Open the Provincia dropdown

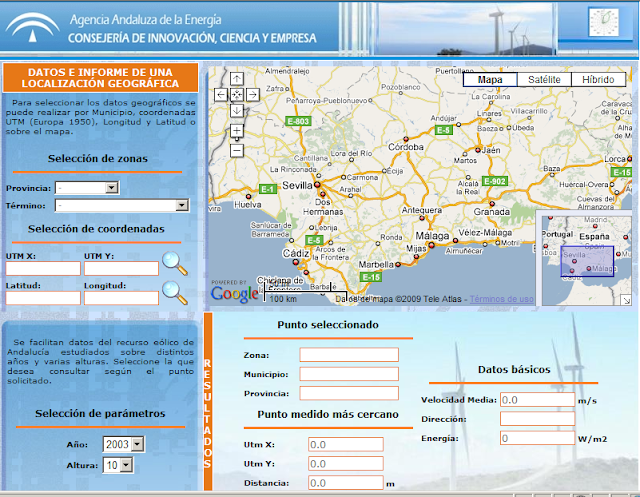[x=87, y=188]
